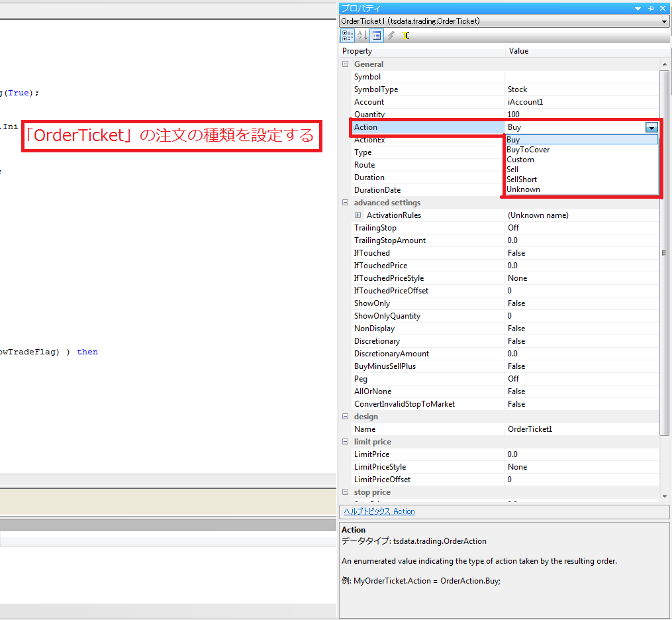Image resolution: width=672 pixels, height=620 pixels.
Task: Pin the properties panel
Action: (x=651, y=9)
